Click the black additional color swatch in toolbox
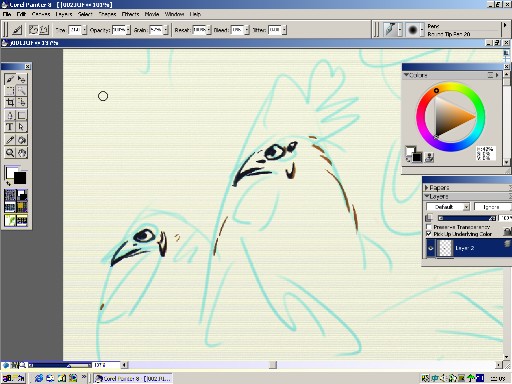 (x=20, y=178)
